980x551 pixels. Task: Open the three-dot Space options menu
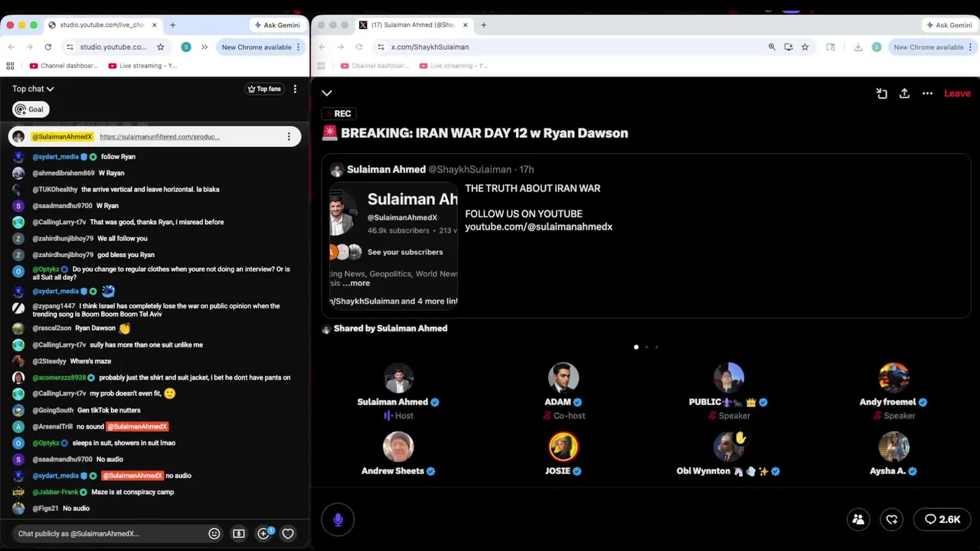pos(927,93)
